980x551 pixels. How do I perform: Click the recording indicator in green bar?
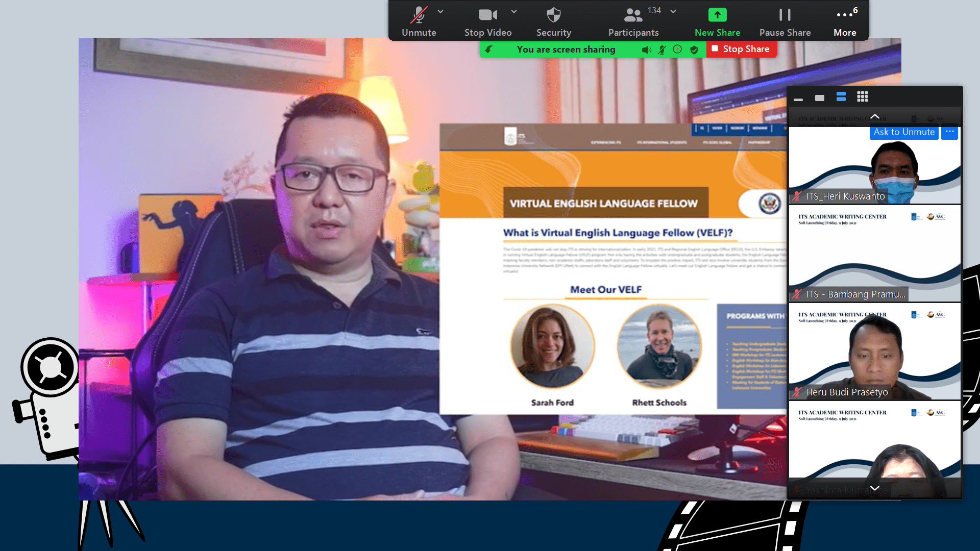(677, 49)
